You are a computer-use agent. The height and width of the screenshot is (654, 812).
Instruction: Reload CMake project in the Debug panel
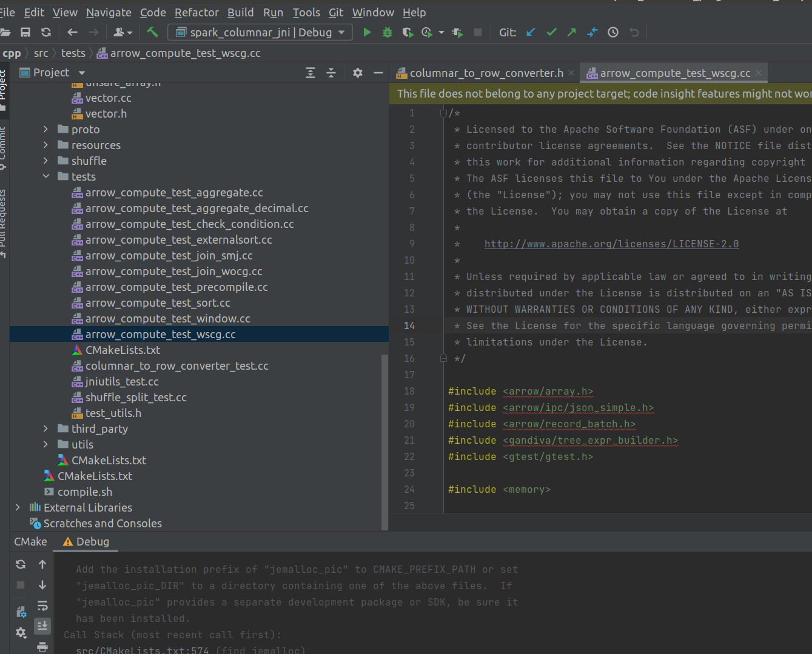coord(20,564)
